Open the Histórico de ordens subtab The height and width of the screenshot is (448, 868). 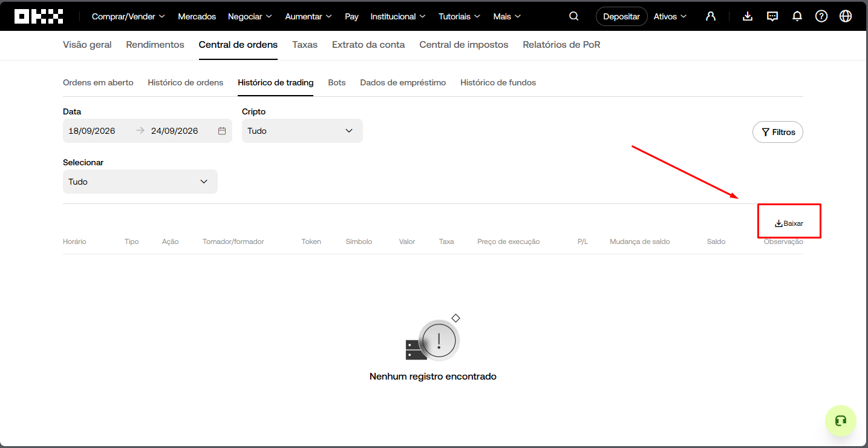coord(186,82)
